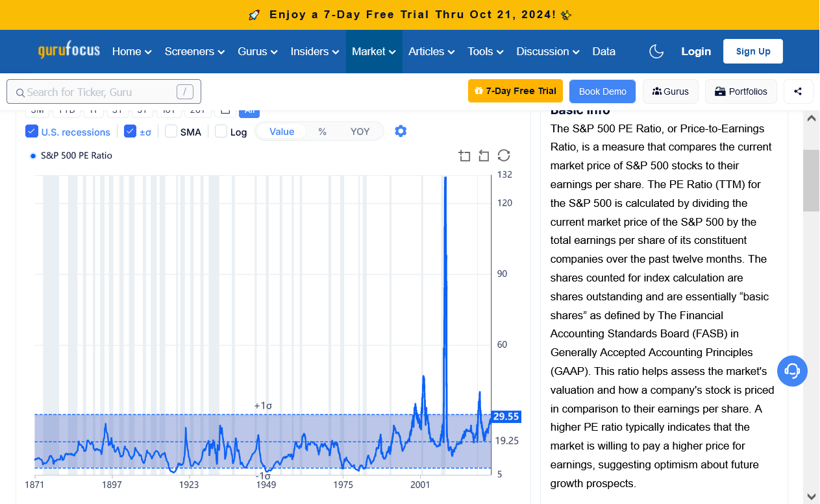Restore chart with the refresh icon
This screenshot has width=820, height=504.
coord(504,156)
